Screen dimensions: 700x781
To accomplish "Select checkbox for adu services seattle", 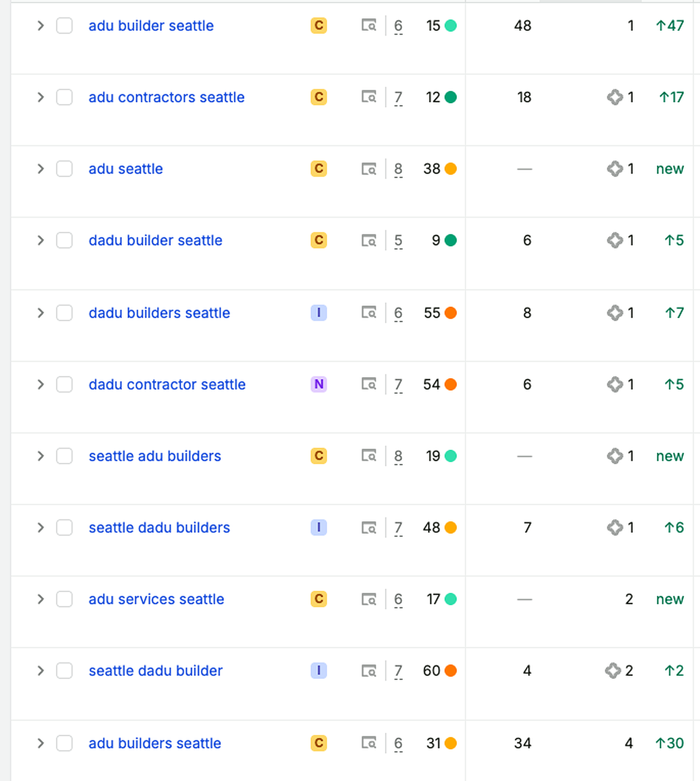I will (x=64, y=599).
